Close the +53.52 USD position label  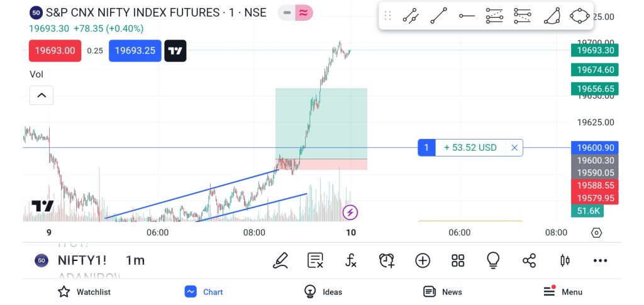point(514,148)
